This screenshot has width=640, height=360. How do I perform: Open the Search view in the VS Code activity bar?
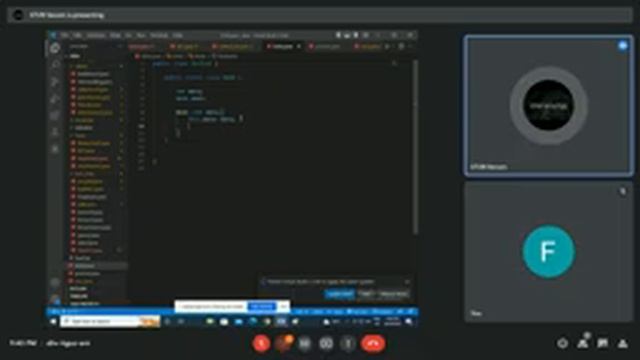pyautogui.click(x=55, y=65)
